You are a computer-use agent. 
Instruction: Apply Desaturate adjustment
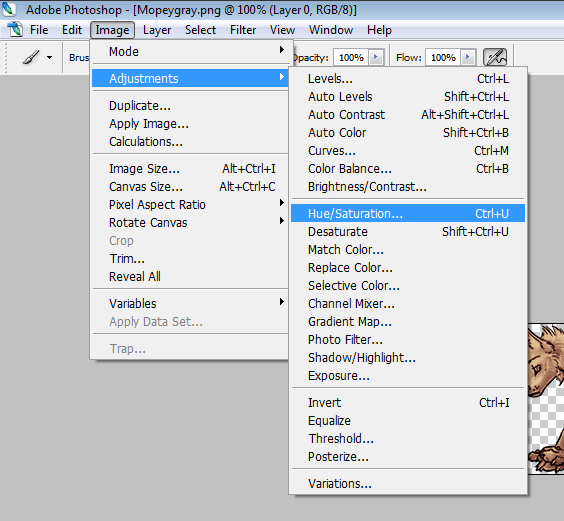[408, 231]
